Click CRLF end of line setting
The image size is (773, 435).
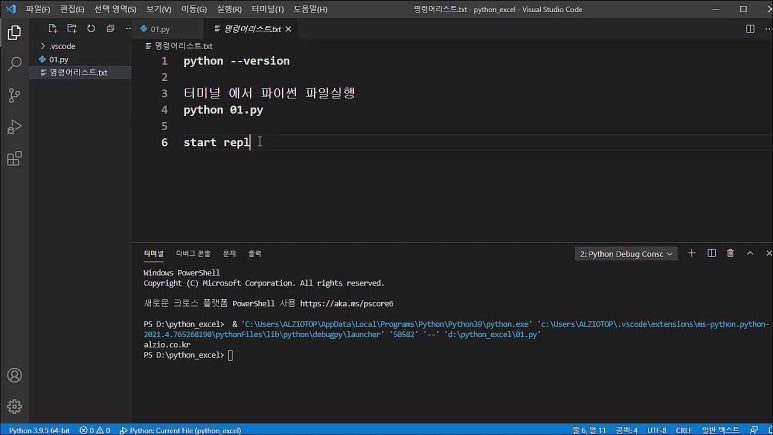[684, 430]
